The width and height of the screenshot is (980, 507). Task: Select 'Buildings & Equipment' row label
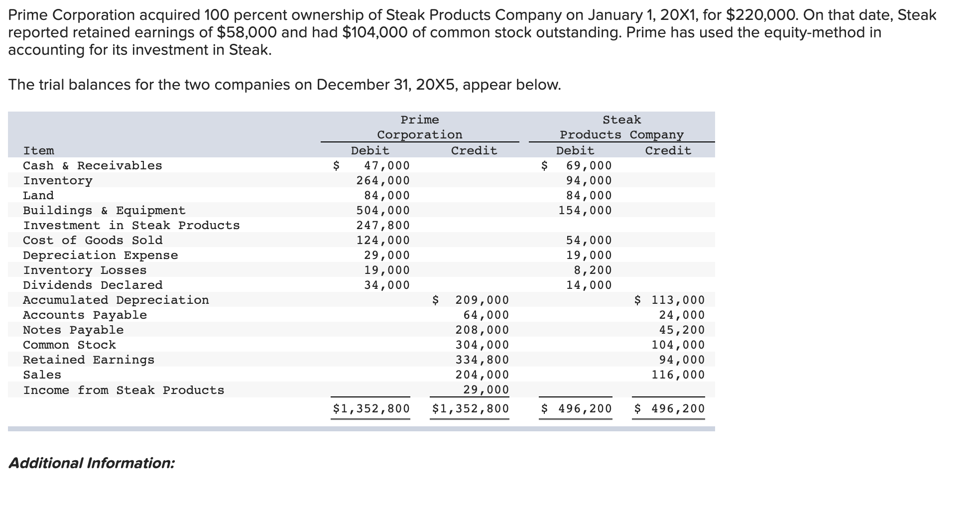click(x=104, y=210)
